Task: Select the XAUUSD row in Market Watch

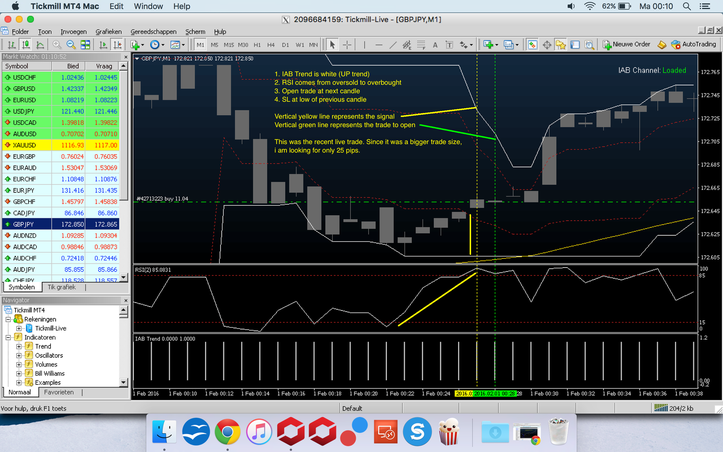Action: tap(61, 145)
